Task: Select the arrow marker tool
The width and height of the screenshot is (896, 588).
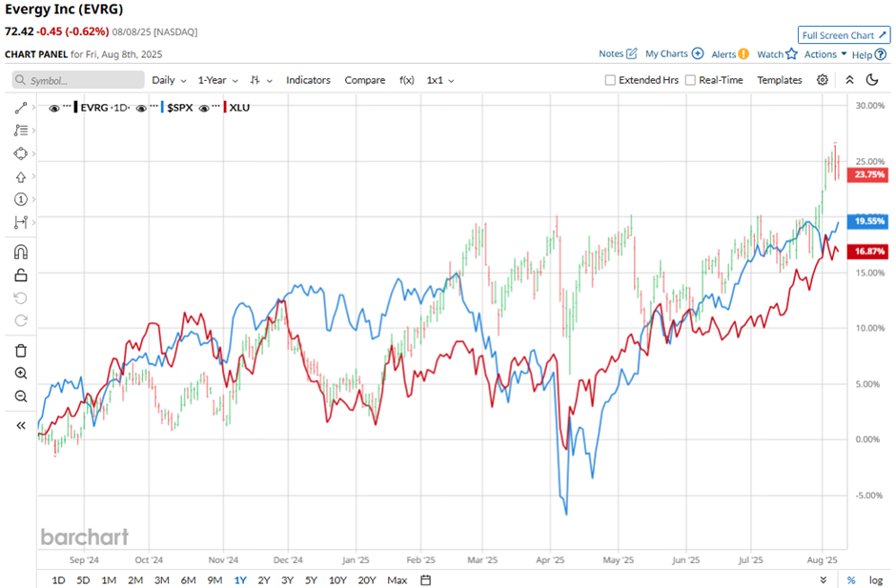Action: [21, 177]
